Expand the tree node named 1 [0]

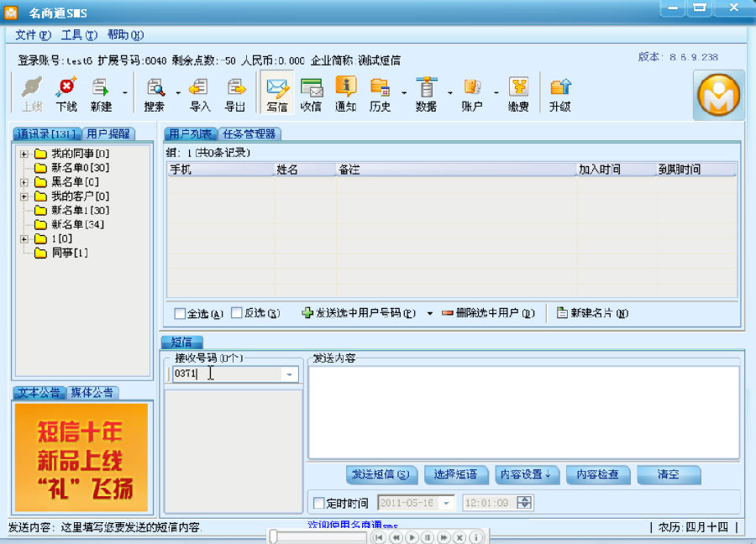24,239
